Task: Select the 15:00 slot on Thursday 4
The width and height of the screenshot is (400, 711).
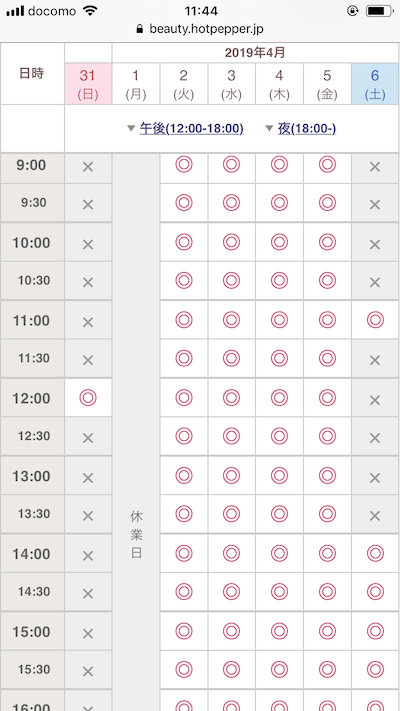Action: (x=279, y=631)
